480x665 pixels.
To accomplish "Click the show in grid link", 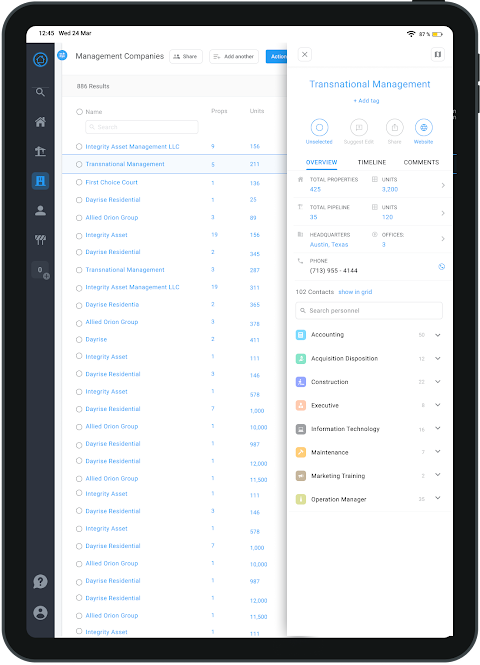I will pyautogui.click(x=355, y=292).
